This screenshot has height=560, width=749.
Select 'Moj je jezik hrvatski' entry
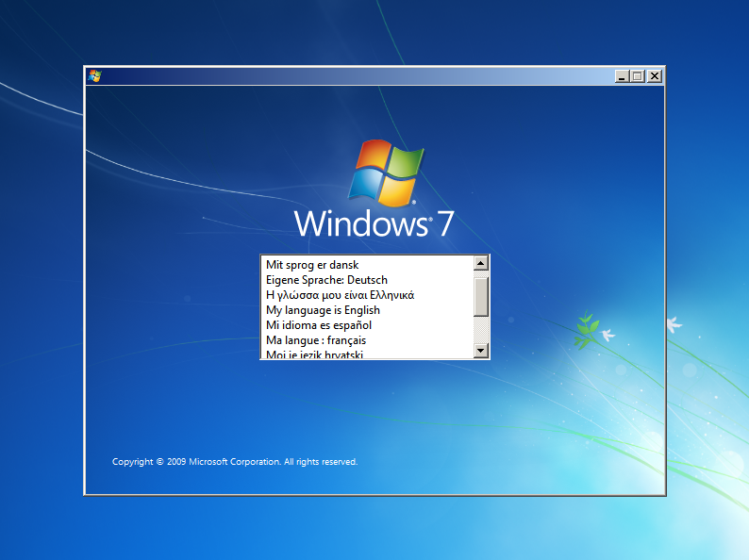click(367, 354)
